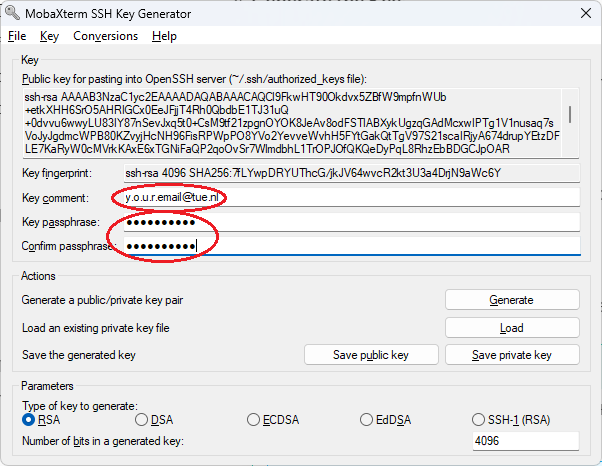Select the DSA key type

tap(154, 420)
